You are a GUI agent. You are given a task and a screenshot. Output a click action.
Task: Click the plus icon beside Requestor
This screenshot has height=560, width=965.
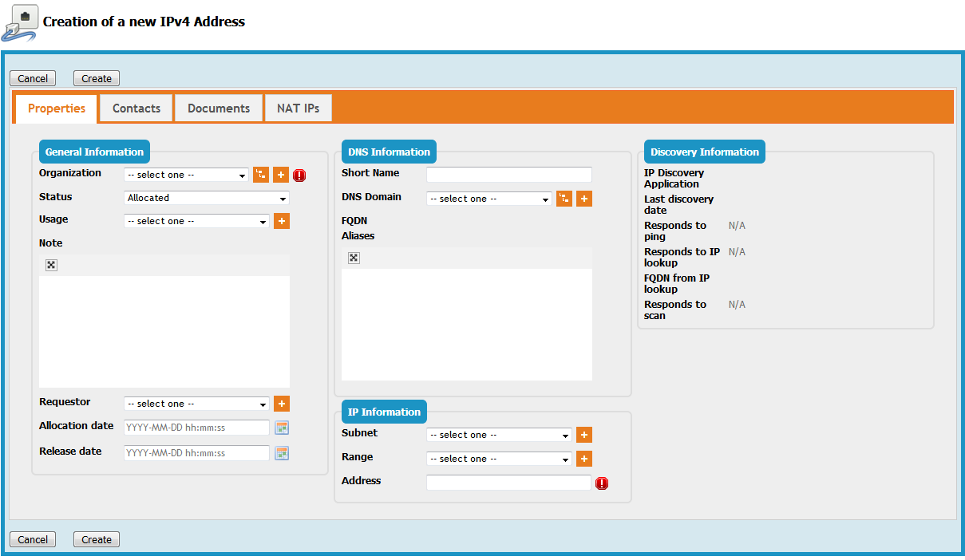[x=281, y=404]
